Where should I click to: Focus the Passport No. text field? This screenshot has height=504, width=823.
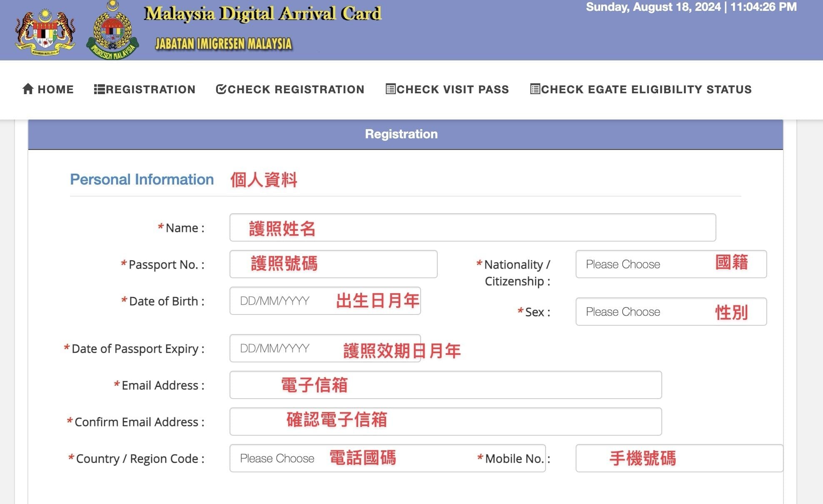pyautogui.click(x=333, y=264)
